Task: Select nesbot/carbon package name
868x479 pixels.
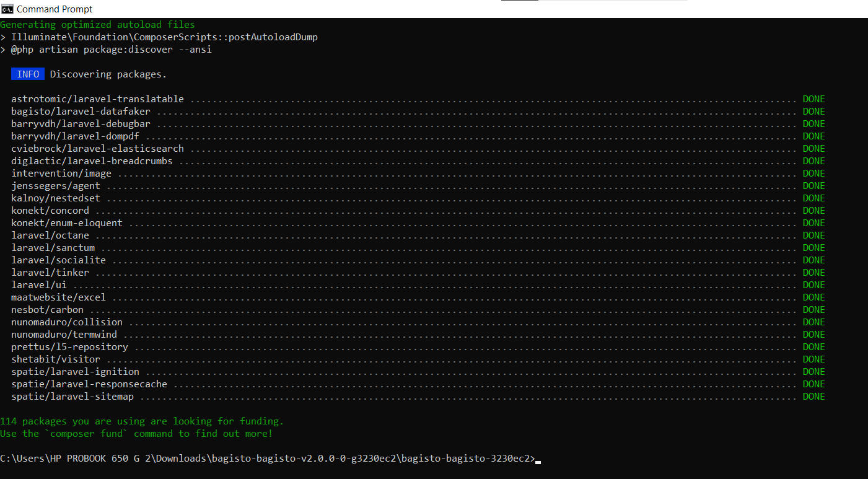Action: (x=47, y=310)
